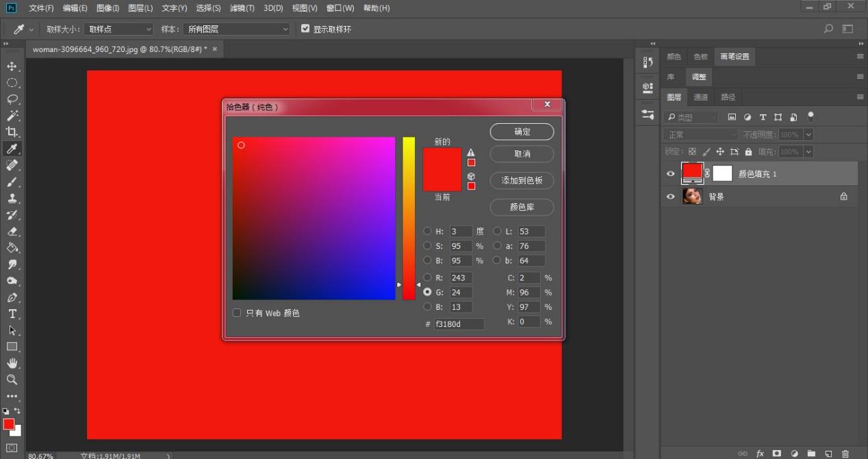Select the Path Selection tool
The width and height of the screenshot is (868, 459).
pyautogui.click(x=12, y=330)
